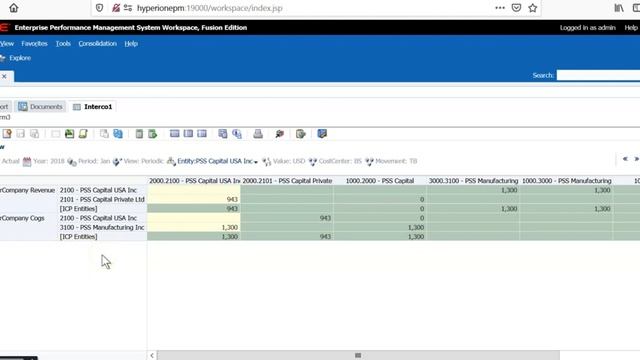Click the green spreadsheet export toolbar icon
Image resolution: width=640 pixels, height=360 pixels.
click(x=69, y=133)
